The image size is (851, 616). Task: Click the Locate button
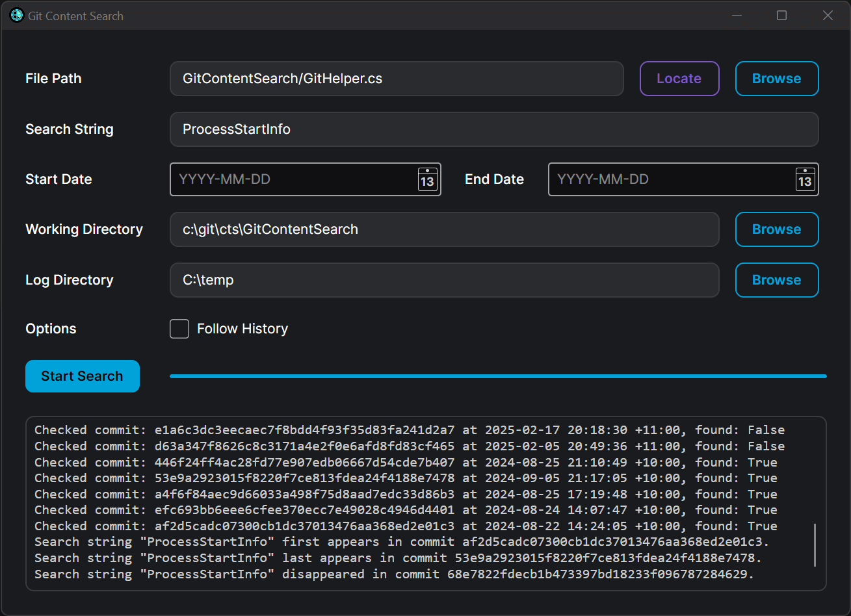(x=679, y=79)
